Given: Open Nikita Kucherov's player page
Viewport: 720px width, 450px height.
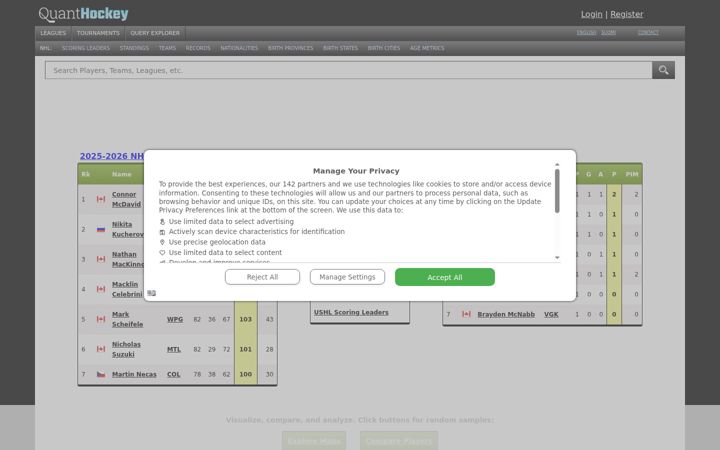Looking at the screenshot, I should 128,229.
